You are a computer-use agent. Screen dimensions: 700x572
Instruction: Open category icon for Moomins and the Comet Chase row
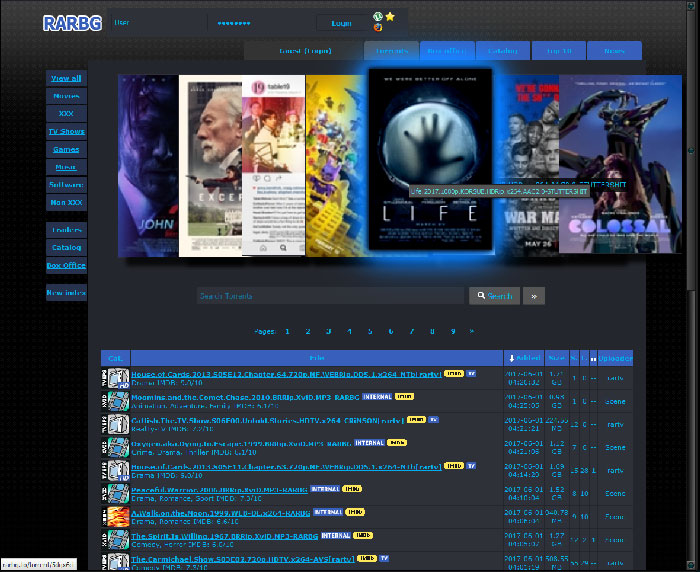coord(115,401)
